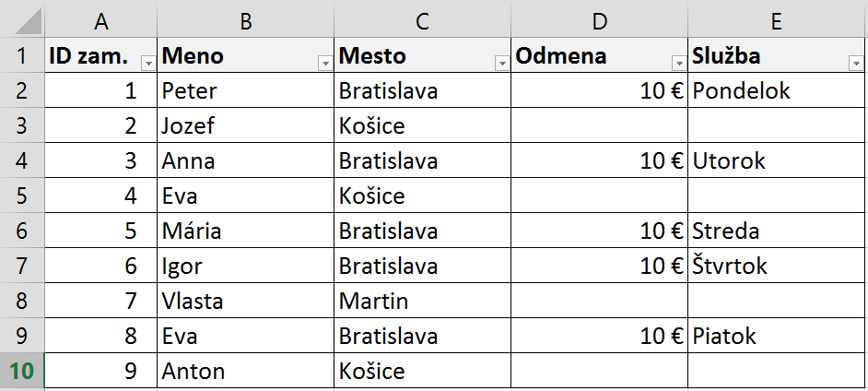Click the cell containing Peter
The image size is (868, 391).
pos(246,90)
